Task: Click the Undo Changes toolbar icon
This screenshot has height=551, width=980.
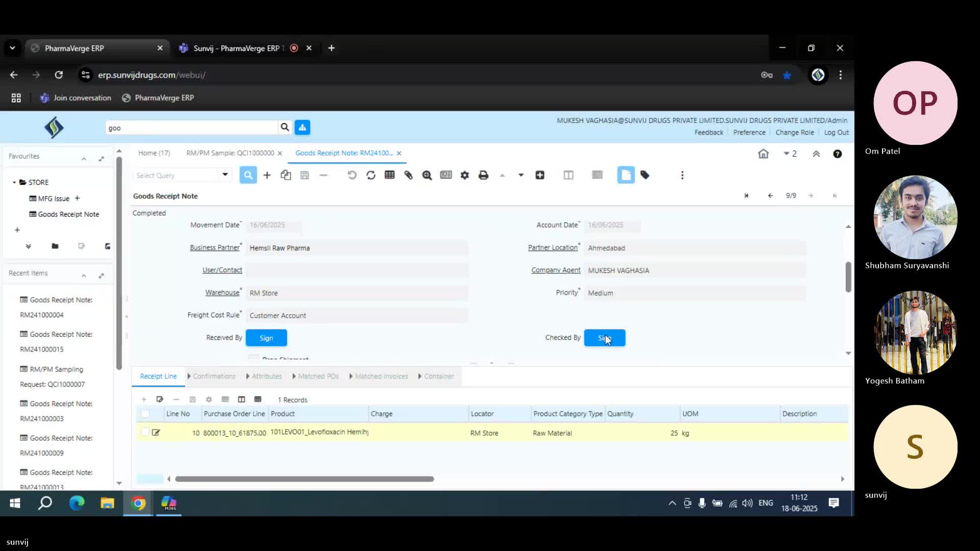Action: coord(352,175)
